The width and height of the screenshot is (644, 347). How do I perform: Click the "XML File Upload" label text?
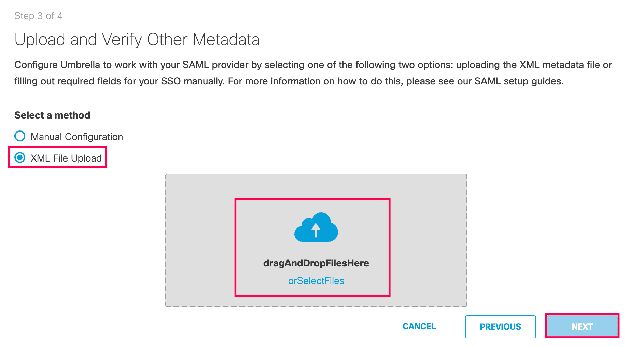66,158
